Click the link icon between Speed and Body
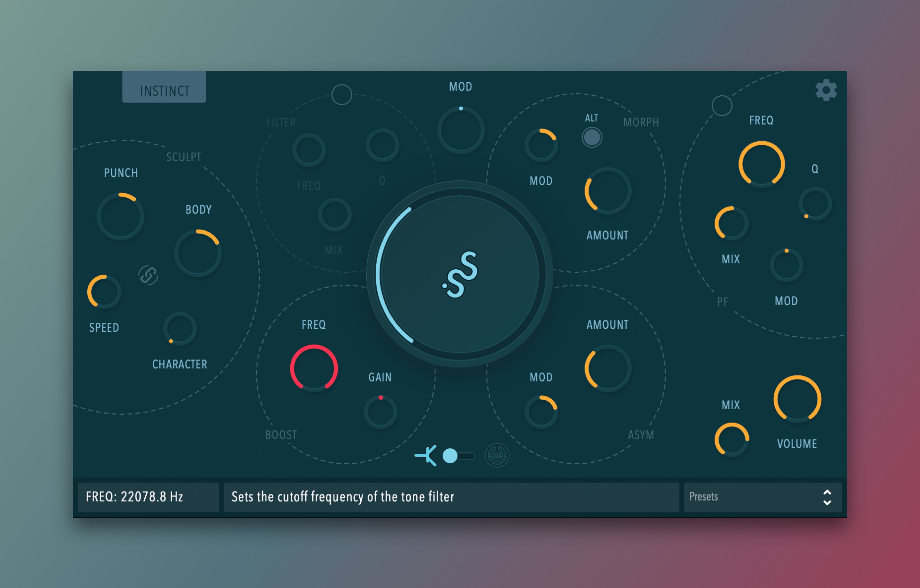 pos(148,275)
